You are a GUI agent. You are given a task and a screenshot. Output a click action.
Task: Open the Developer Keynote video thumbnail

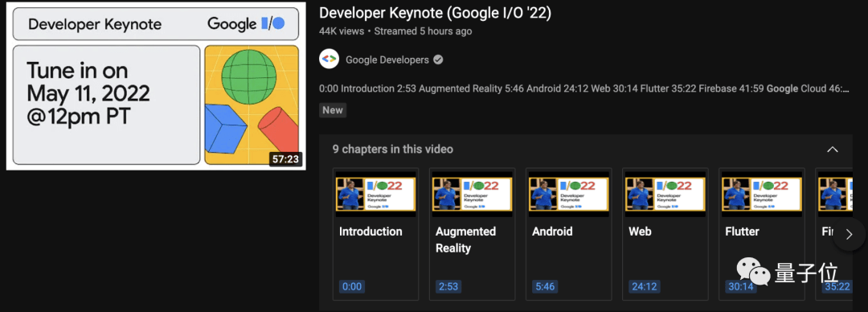pos(156,87)
